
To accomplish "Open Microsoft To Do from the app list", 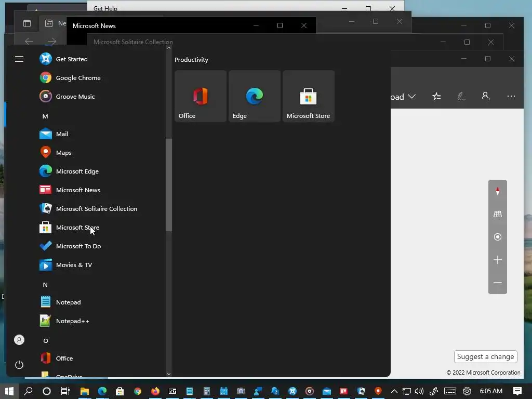I will pos(70,246).
